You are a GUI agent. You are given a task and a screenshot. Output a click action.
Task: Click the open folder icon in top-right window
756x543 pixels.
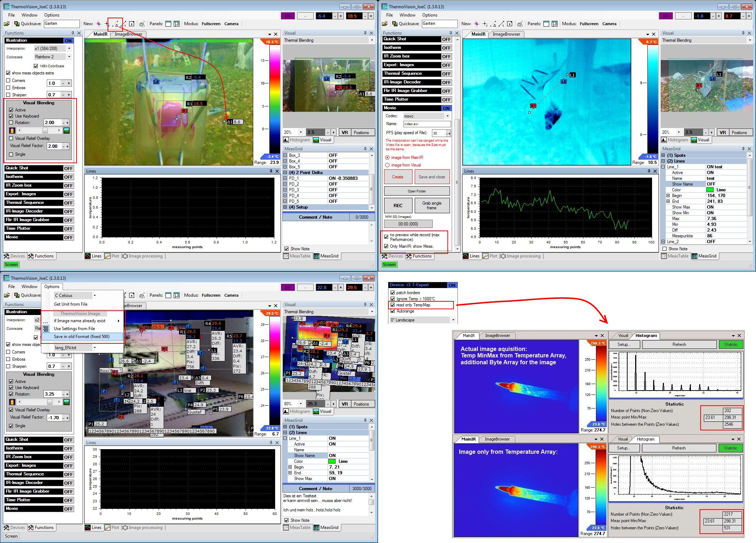click(385, 24)
